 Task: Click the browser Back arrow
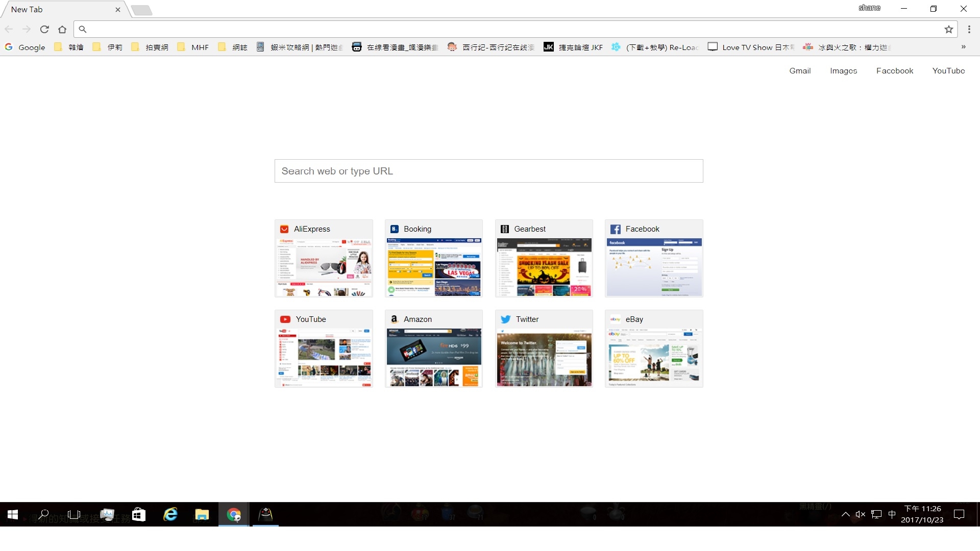pyautogui.click(x=9, y=29)
